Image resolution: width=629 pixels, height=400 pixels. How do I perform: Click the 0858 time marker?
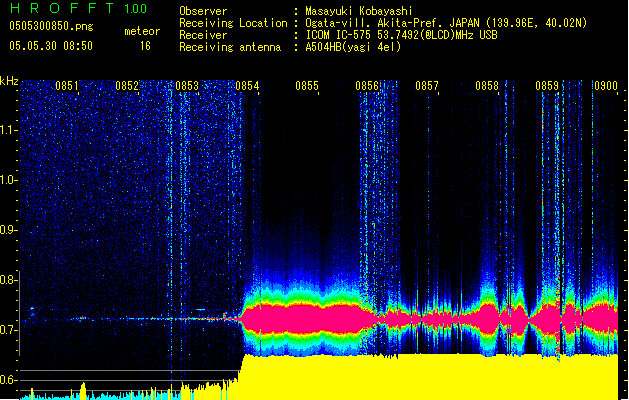tap(487, 86)
